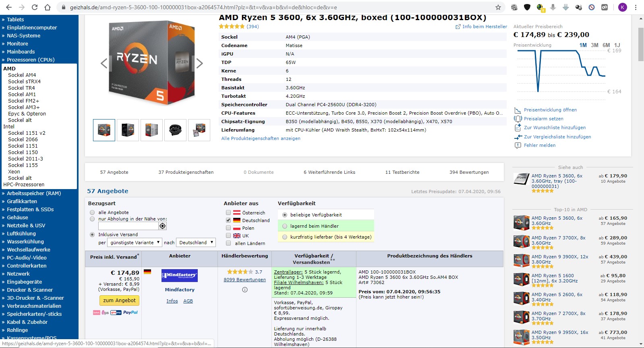Collapse the Prozessoren (CPUs) category

click(31, 60)
